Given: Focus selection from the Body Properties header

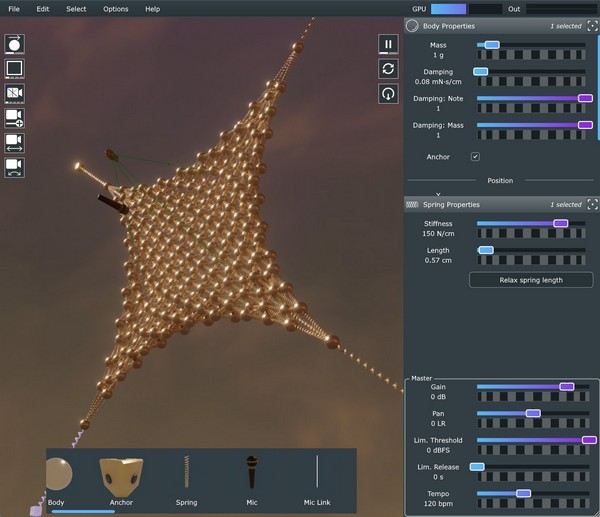Looking at the screenshot, I should click(592, 26).
